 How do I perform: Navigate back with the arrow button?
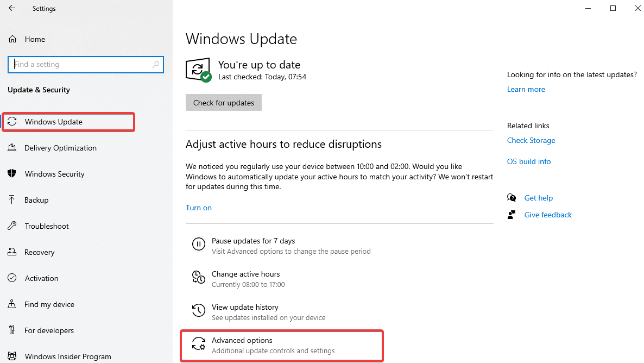tap(11, 8)
